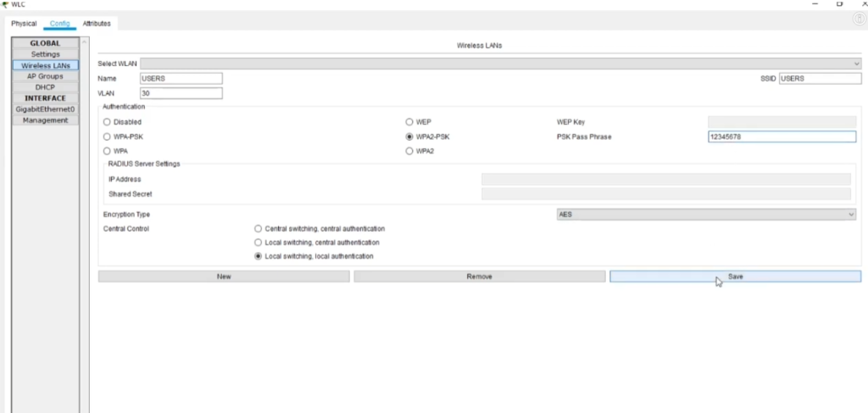
Task: Click the PSK Pass Phrase field
Action: tap(782, 137)
